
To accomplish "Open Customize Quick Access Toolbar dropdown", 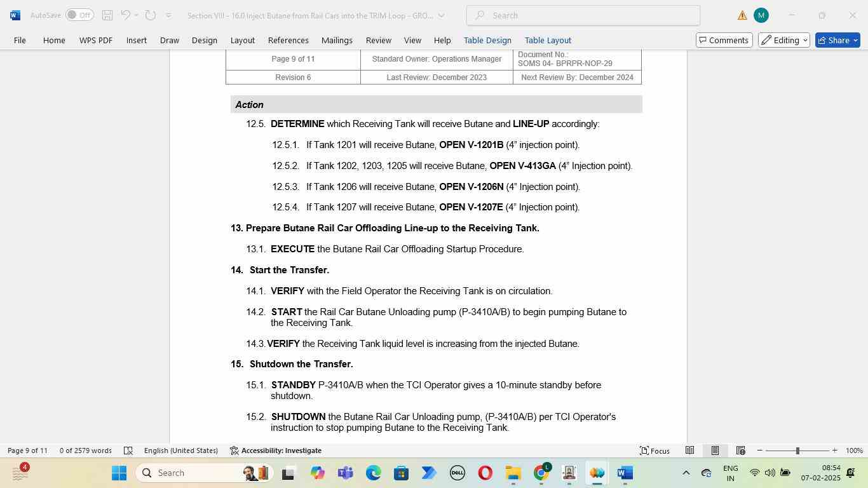I will [168, 15].
